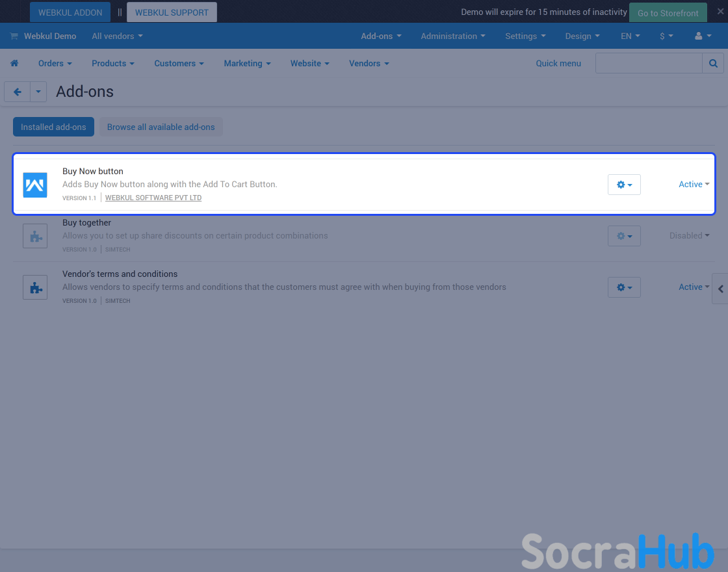Click Go to Storefront button
The height and width of the screenshot is (572, 728).
(x=668, y=12)
